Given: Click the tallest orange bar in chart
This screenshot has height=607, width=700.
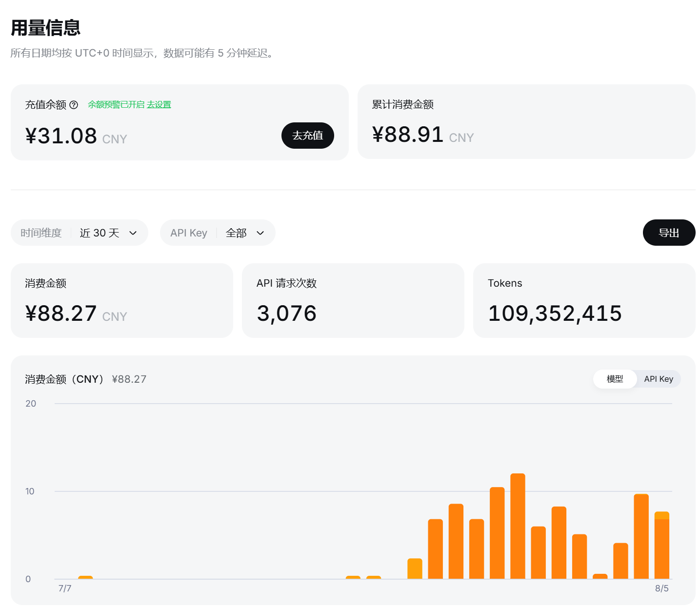Looking at the screenshot, I should (x=518, y=526).
